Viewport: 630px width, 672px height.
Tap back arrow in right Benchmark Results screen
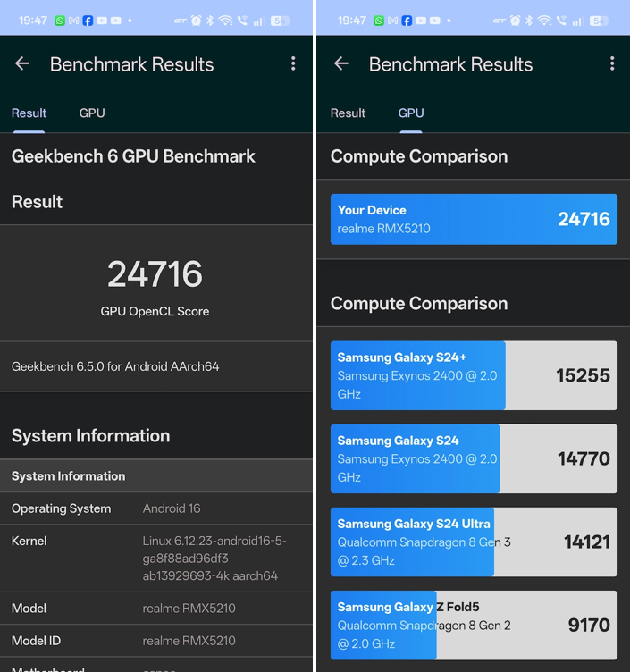coord(341,63)
